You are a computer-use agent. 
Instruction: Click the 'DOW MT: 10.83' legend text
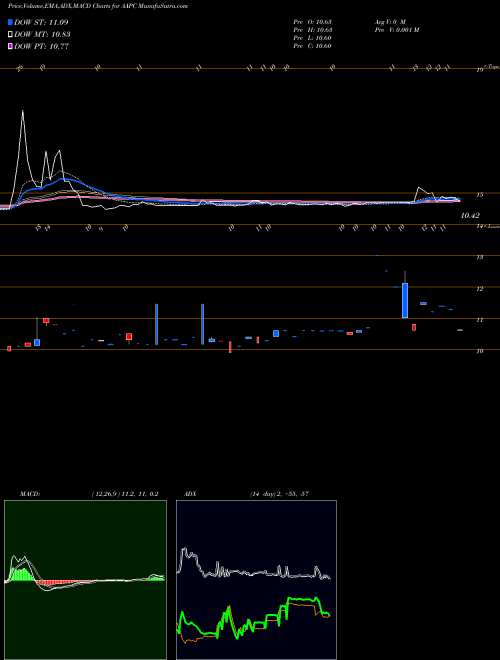click(x=42, y=35)
